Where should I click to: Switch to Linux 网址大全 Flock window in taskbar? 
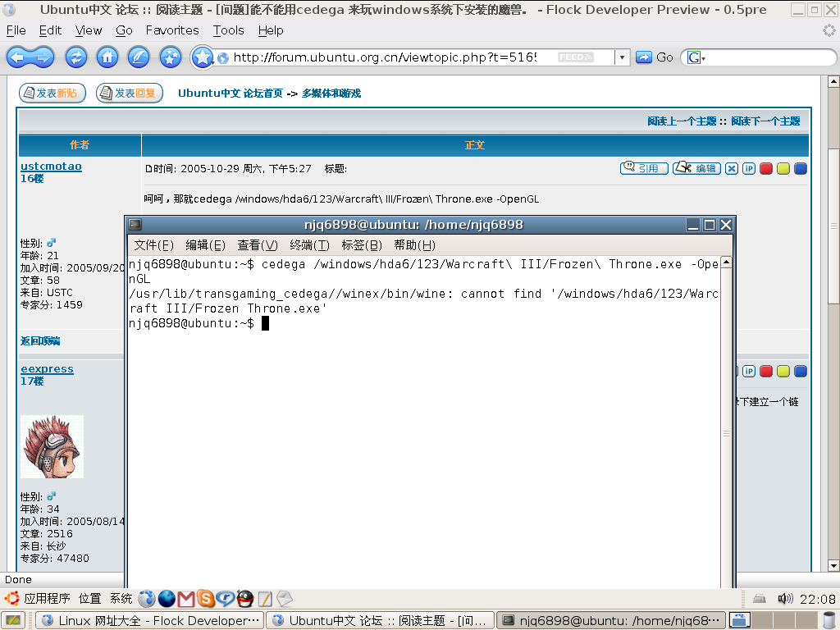pyautogui.click(x=151, y=620)
